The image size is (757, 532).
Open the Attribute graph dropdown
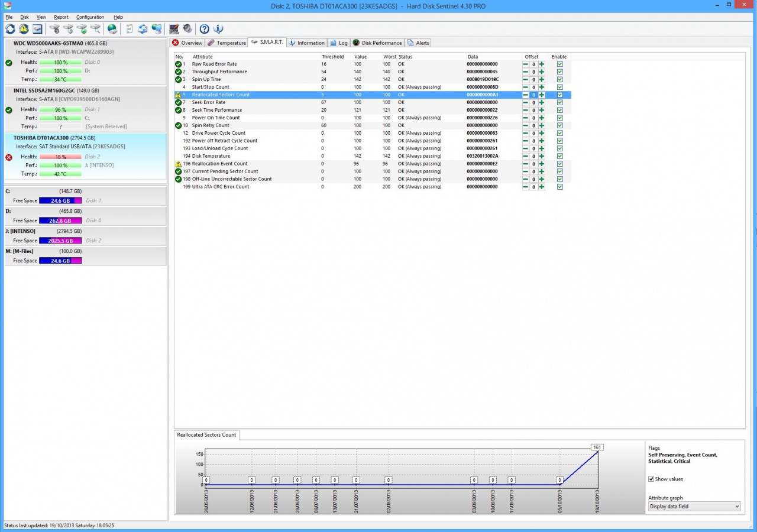pos(694,507)
